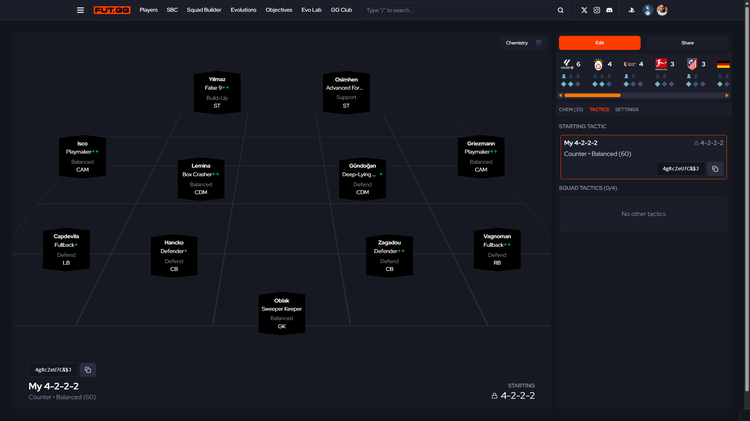Viewport: 750px width, 421px height.
Task: Toggle the Chemistry checkbox
Action: 539,43
